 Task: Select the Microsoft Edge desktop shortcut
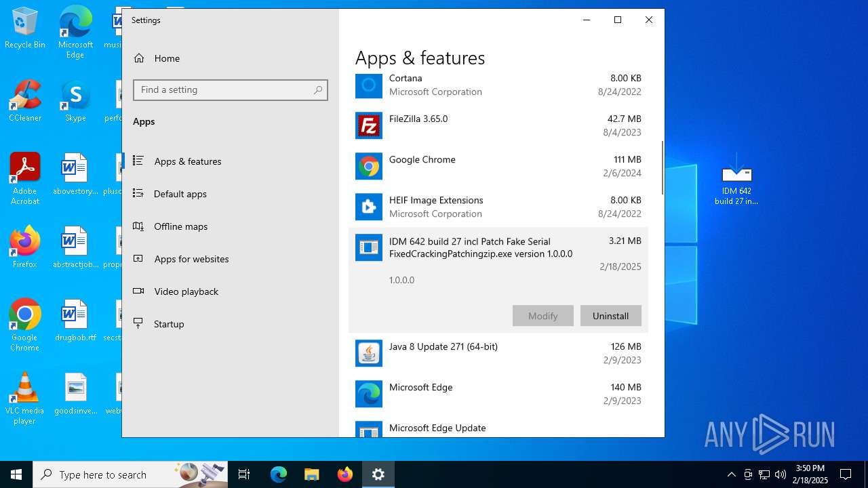coord(75,33)
